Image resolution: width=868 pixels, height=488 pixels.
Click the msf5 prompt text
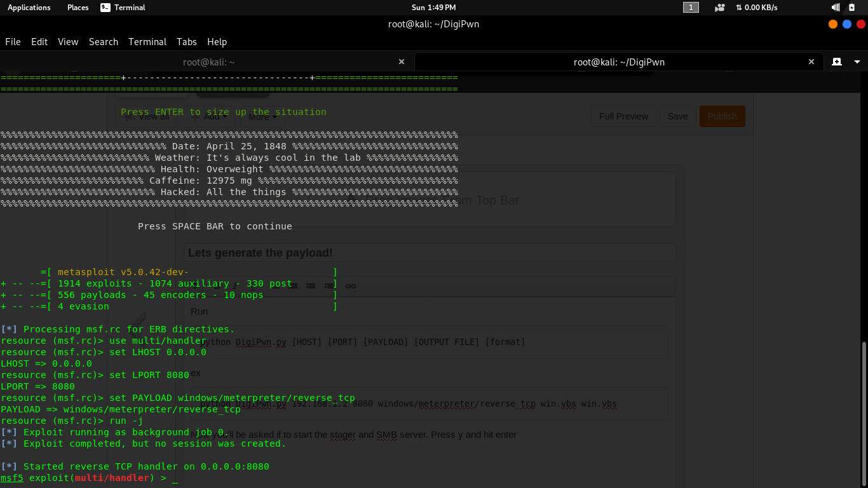pyautogui.click(x=12, y=478)
